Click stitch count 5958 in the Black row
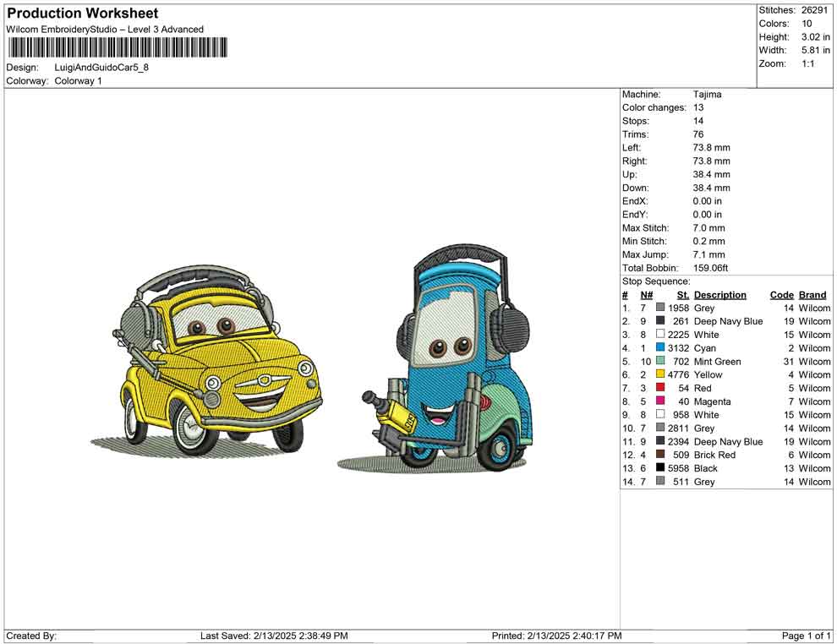Image resolution: width=837 pixels, height=644 pixels. pos(678,468)
